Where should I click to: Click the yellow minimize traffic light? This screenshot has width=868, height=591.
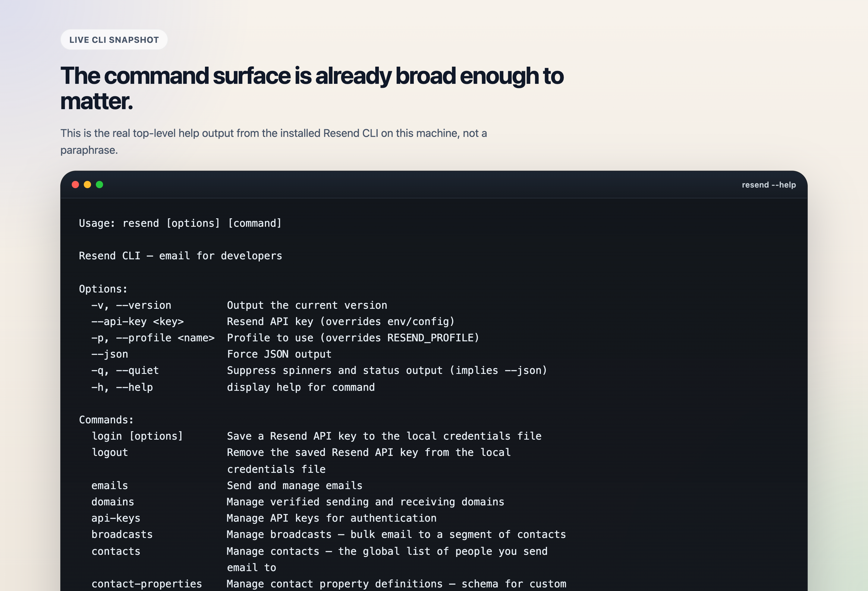tap(88, 184)
